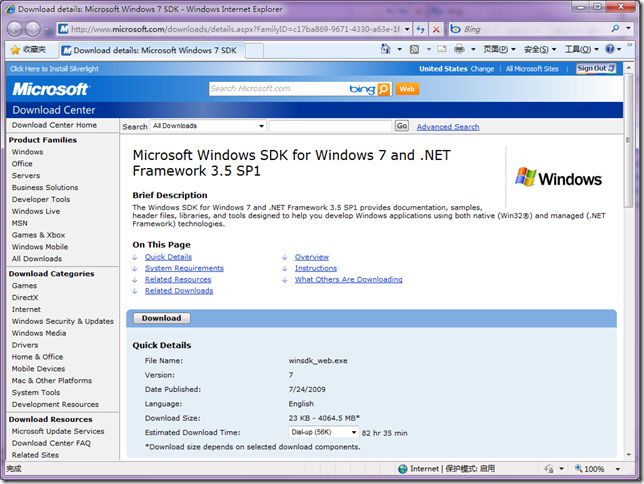This screenshot has height=484, width=644.
Task: Click Here to Install Silverlight link
Action: point(54,69)
